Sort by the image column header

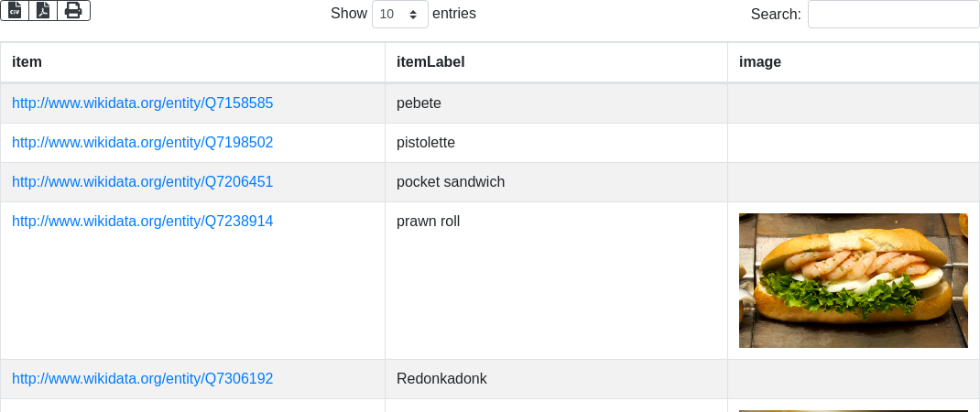point(760,62)
